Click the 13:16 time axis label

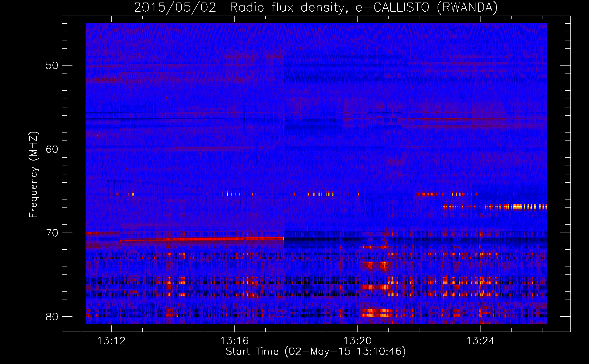(234, 341)
